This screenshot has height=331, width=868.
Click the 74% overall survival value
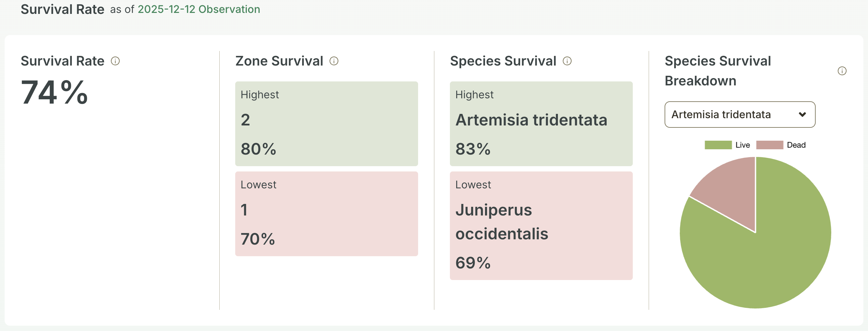(54, 92)
